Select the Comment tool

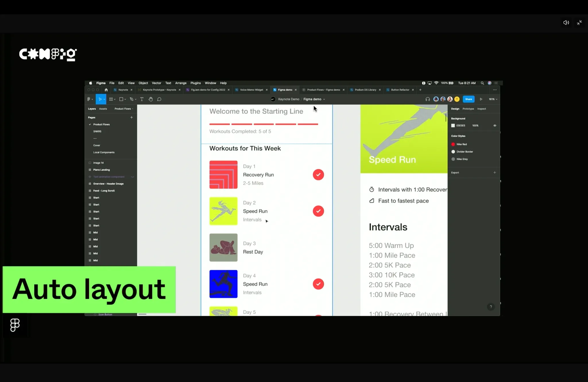pyautogui.click(x=159, y=99)
